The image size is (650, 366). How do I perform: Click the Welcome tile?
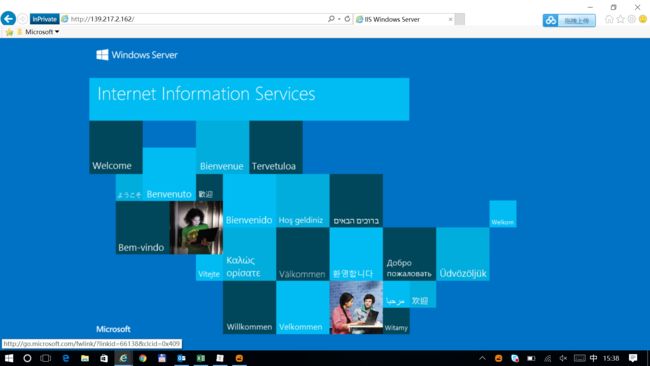[x=116, y=147]
